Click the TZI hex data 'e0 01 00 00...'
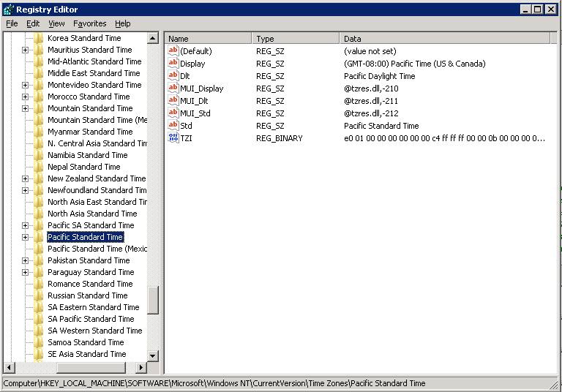Viewport: 562px width, 392px height. tap(444, 138)
